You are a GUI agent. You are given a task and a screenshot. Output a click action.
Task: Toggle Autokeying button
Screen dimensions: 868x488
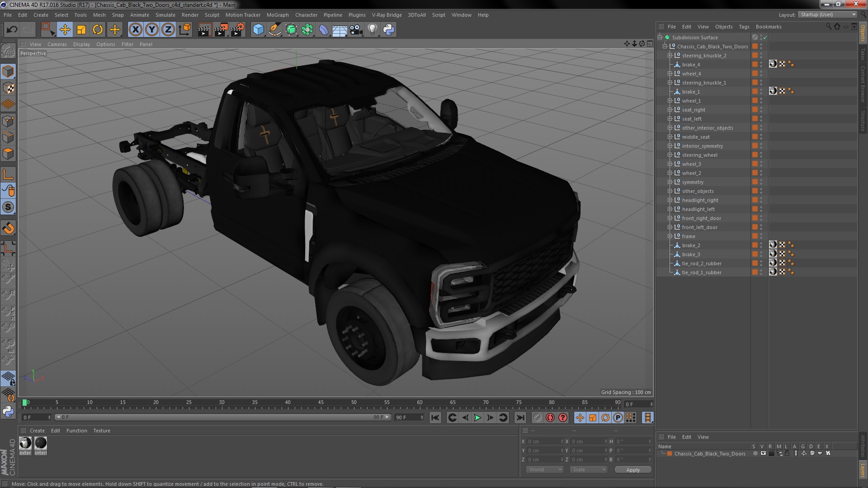pyautogui.click(x=550, y=418)
